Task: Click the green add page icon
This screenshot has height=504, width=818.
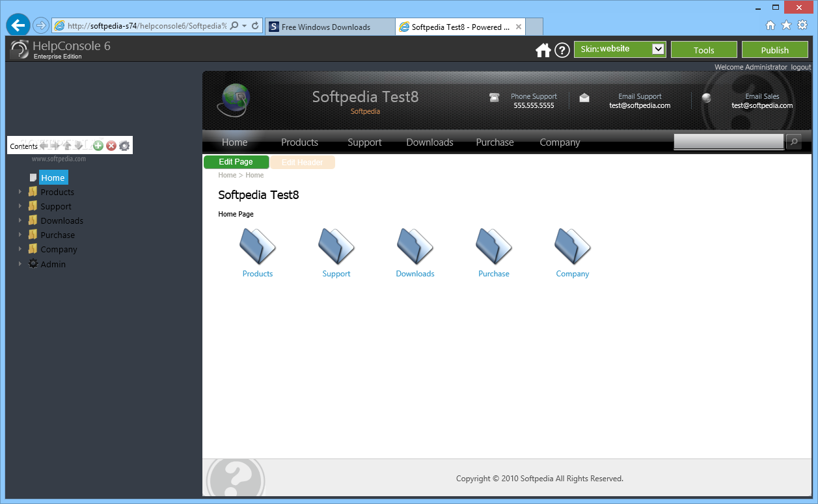Action: [x=98, y=146]
